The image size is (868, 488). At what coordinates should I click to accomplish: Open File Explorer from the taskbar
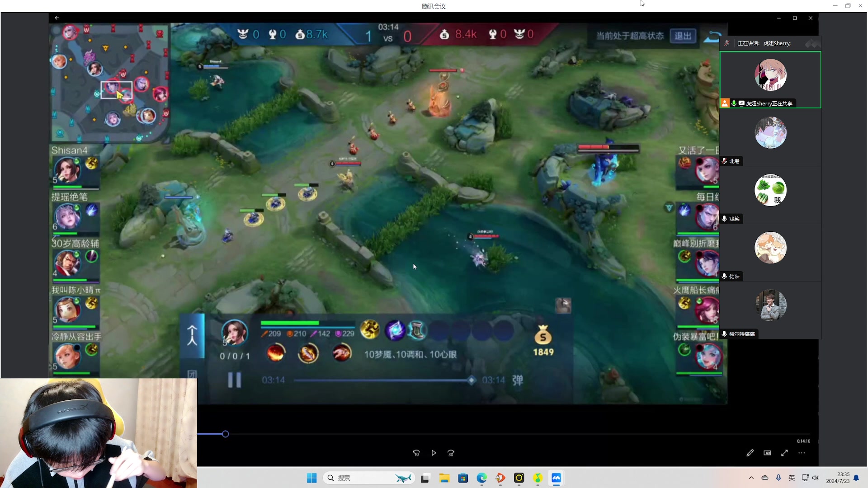(444, 478)
